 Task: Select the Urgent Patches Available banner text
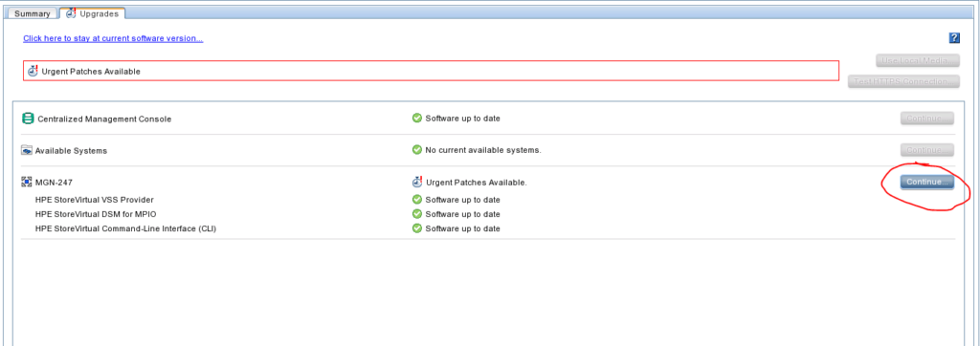click(x=91, y=71)
